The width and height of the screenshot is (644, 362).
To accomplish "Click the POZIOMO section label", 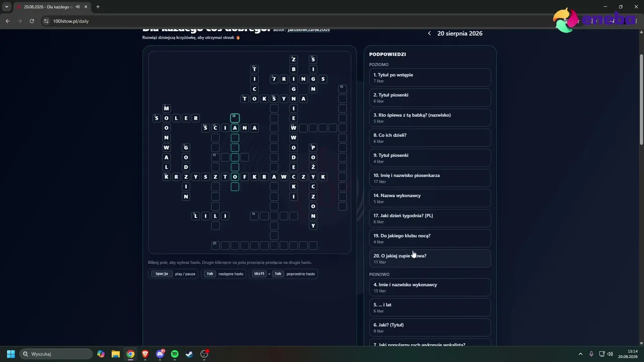I will [x=379, y=64].
